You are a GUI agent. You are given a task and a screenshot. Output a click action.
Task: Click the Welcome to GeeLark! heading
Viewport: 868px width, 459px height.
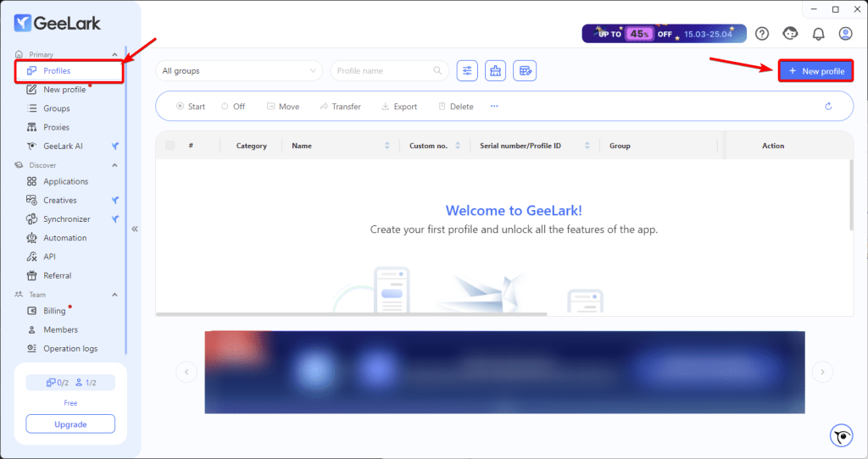[x=514, y=211]
